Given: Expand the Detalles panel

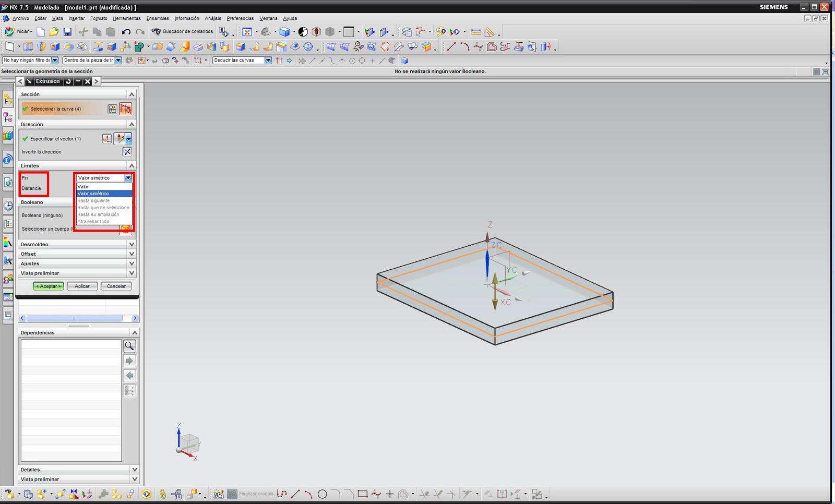Looking at the screenshot, I should [x=135, y=470].
